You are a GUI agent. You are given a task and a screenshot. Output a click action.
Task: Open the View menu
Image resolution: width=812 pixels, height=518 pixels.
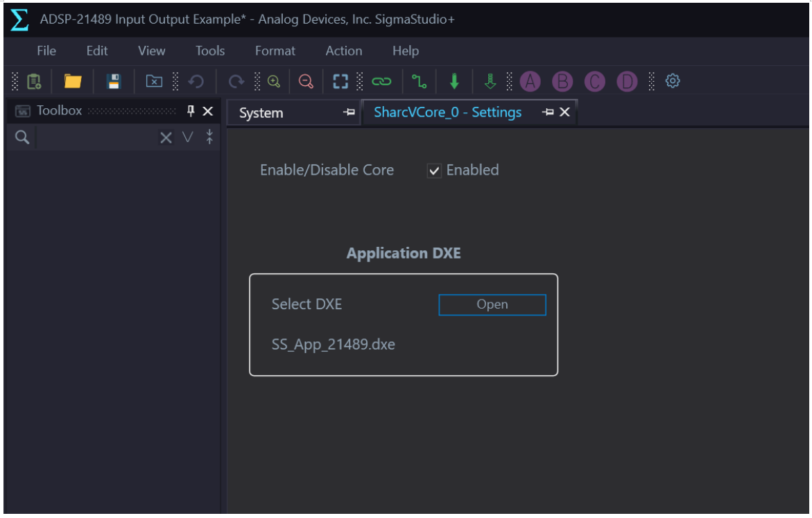point(152,51)
